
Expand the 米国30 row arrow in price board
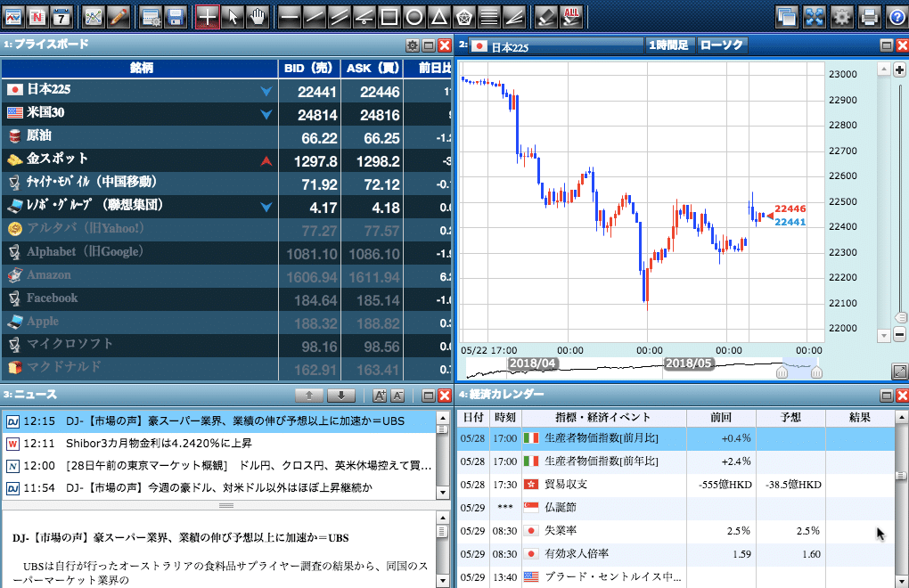266,115
